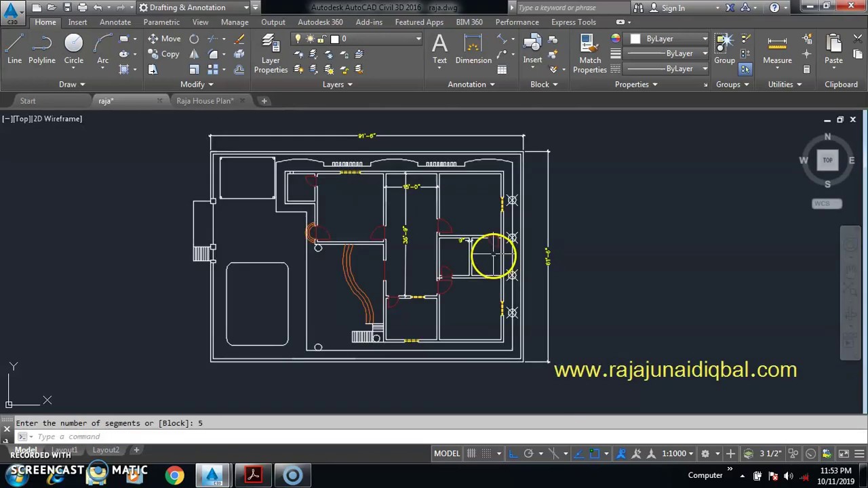The height and width of the screenshot is (488, 868).
Task: Click the view controls [Top] label
Action: point(22,119)
